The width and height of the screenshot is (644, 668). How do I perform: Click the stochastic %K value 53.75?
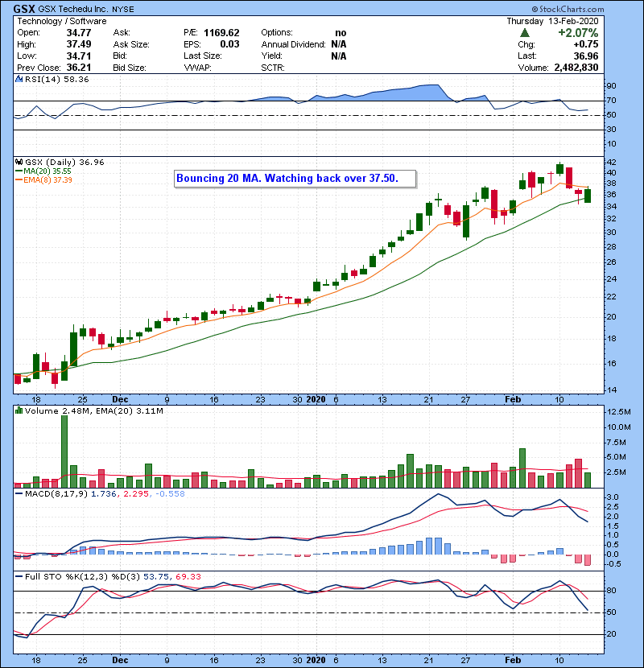click(x=156, y=577)
